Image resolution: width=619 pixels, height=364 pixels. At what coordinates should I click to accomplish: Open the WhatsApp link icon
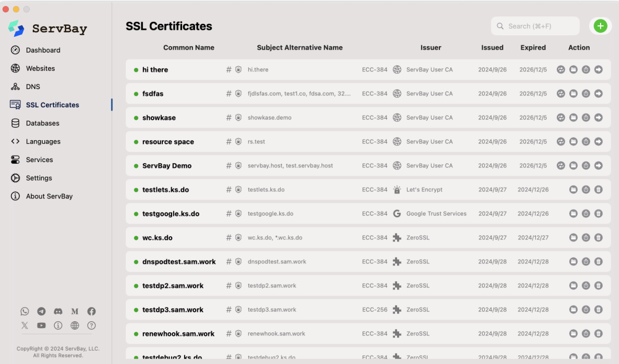click(x=25, y=311)
